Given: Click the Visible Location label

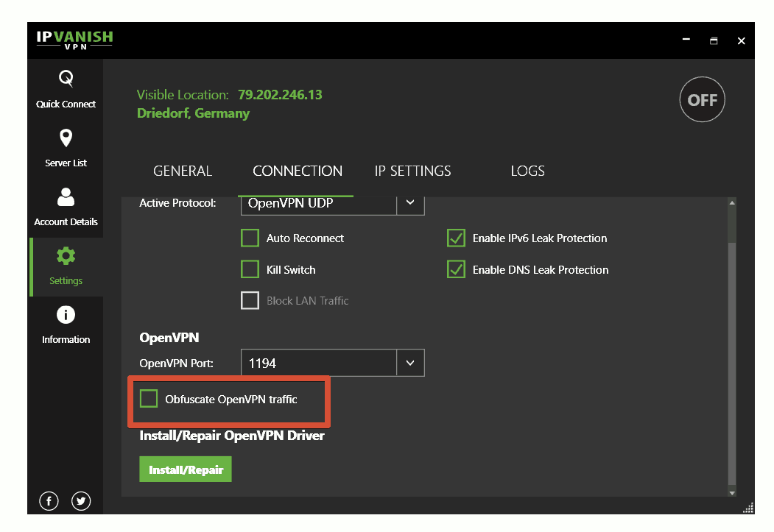Looking at the screenshot, I should [183, 95].
